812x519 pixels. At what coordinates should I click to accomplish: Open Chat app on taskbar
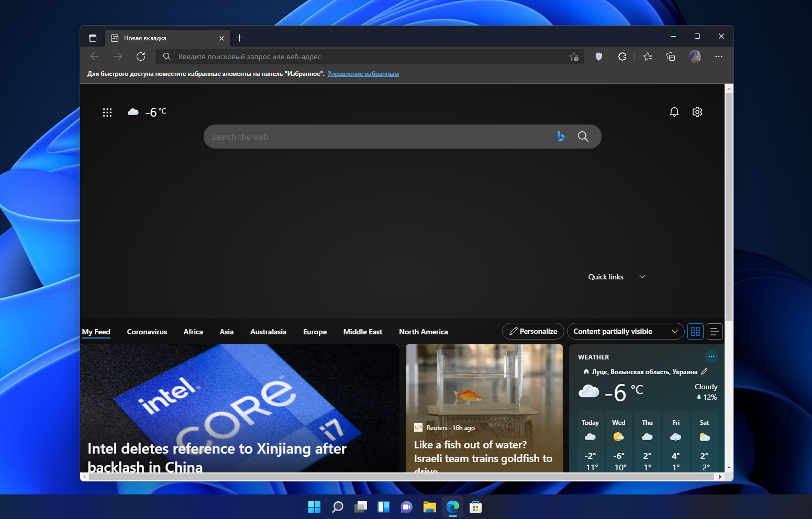407,507
